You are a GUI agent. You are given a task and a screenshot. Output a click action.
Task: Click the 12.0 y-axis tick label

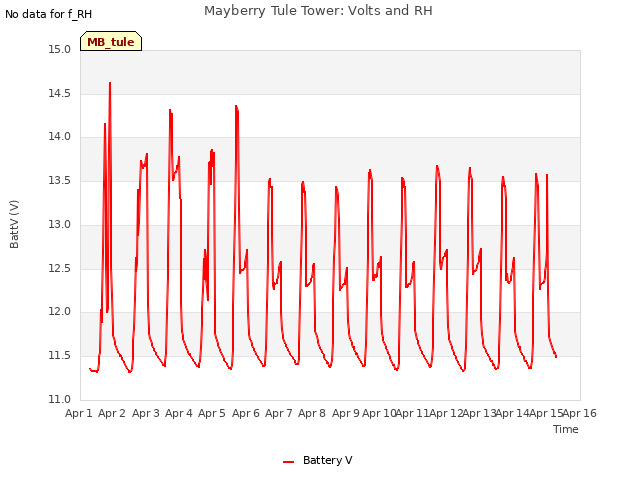[x=60, y=312]
